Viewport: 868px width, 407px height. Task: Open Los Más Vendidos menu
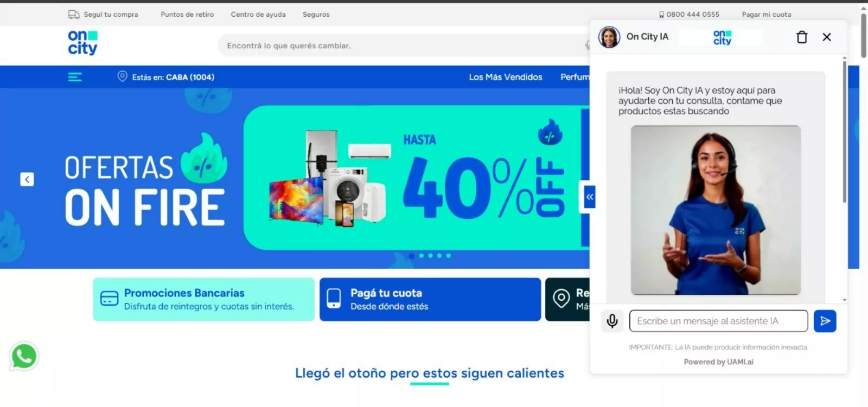[505, 77]
